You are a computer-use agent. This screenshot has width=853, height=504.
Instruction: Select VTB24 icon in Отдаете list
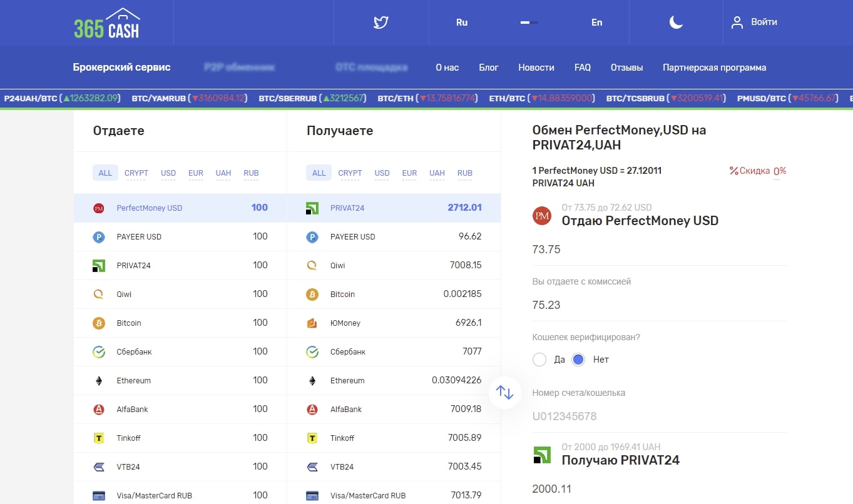point(98,467)
